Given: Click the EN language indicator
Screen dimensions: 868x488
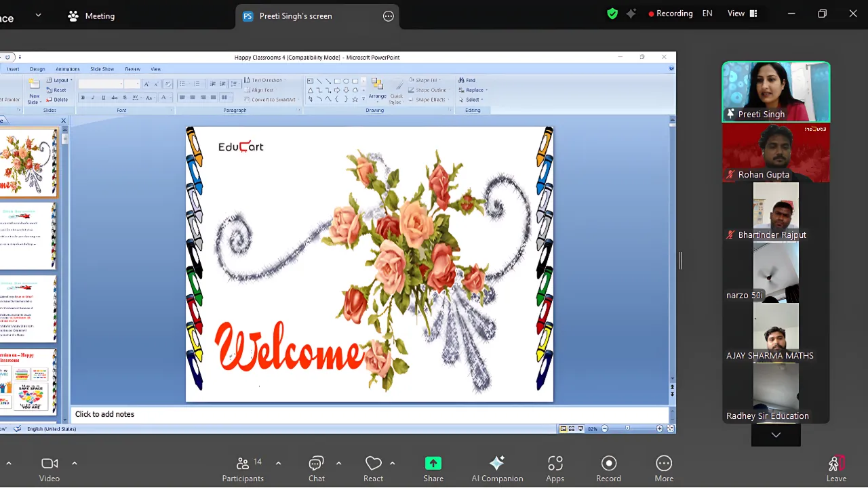Looking at the screenshot, I should (707, 14).
